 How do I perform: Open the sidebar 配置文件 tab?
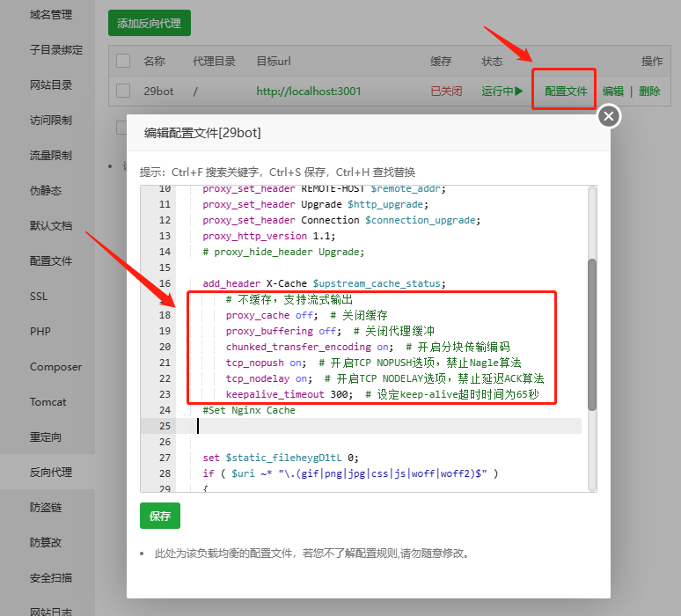pos(51,261)
